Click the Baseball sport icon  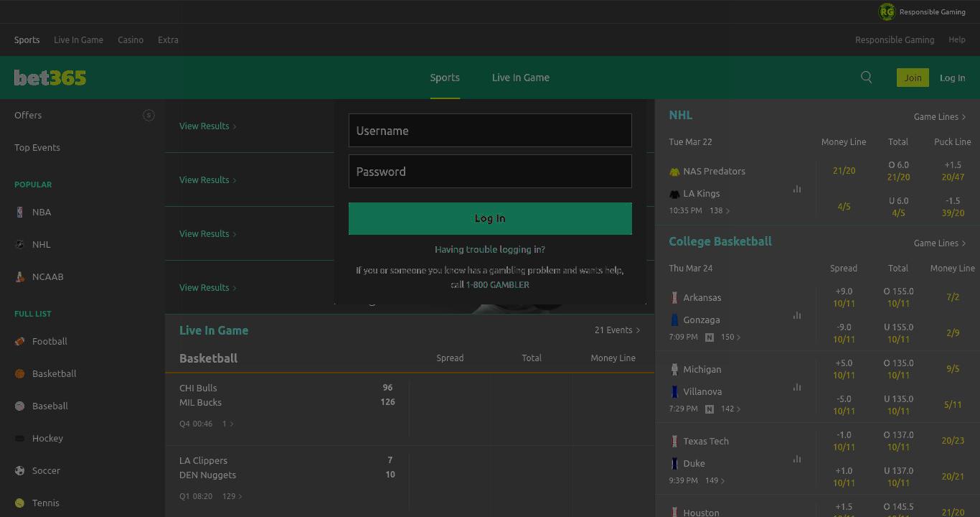click(x=19, y=406)
